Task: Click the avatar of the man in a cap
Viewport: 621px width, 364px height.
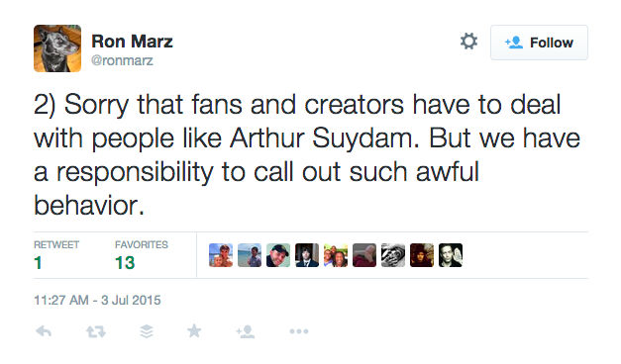Action: click(278, 255)
